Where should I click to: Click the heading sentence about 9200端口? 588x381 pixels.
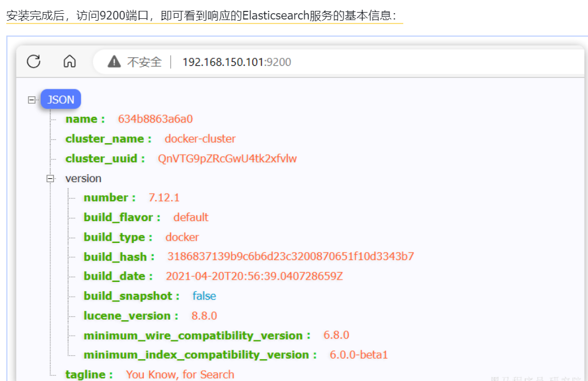[201, 15]
